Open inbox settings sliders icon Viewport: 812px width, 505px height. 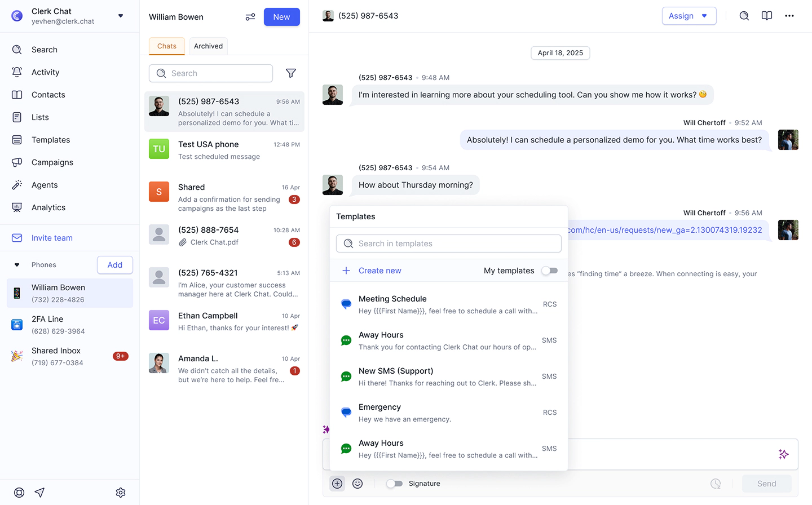point(250,17)
